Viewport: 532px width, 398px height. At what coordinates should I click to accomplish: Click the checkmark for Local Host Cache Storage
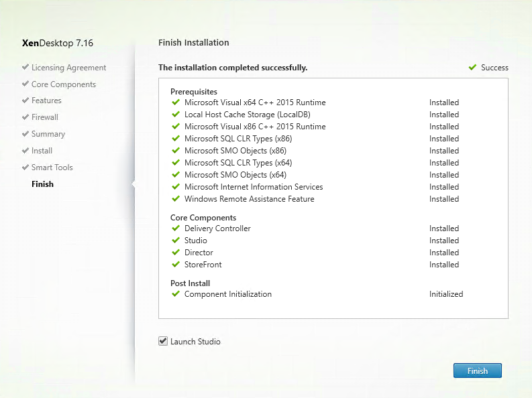(x=175, y=114)
